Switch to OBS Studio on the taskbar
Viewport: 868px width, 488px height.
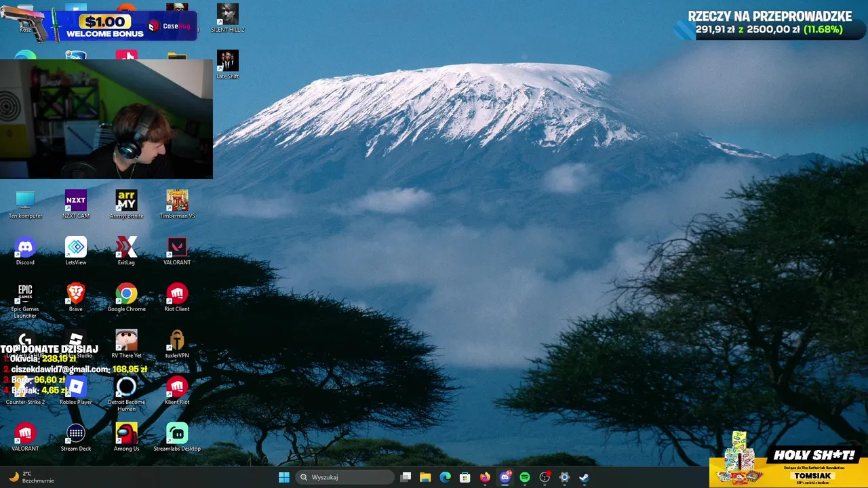click(x=545, y=477)
